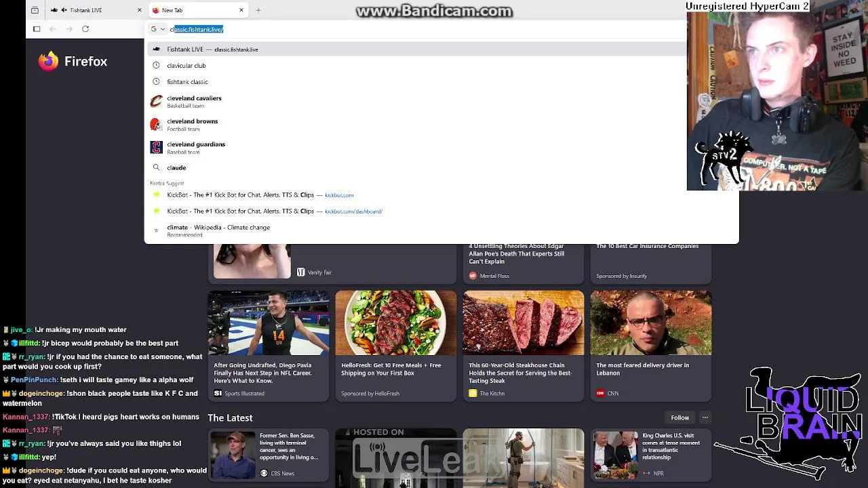Screen dimensions: 868x488
Task: Open the Vanity Fair article thumbnail
Action: pyautogui.click(x=252, y=262)
